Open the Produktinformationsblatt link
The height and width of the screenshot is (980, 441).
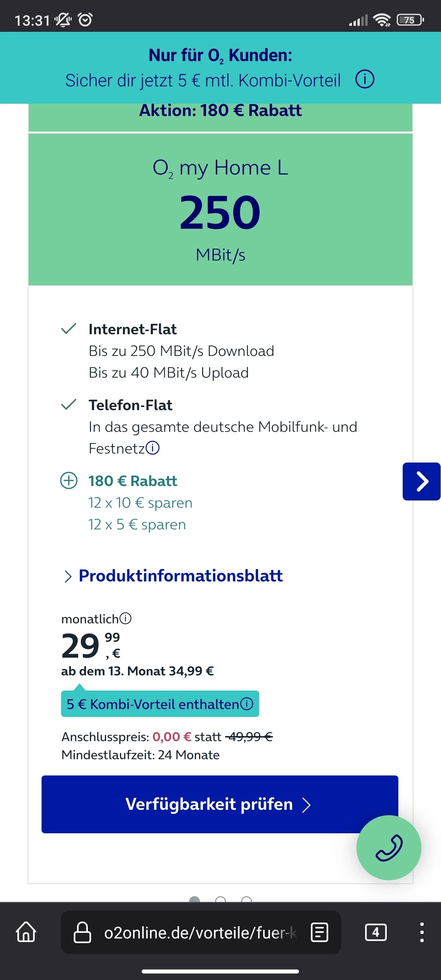coord(180,576)
